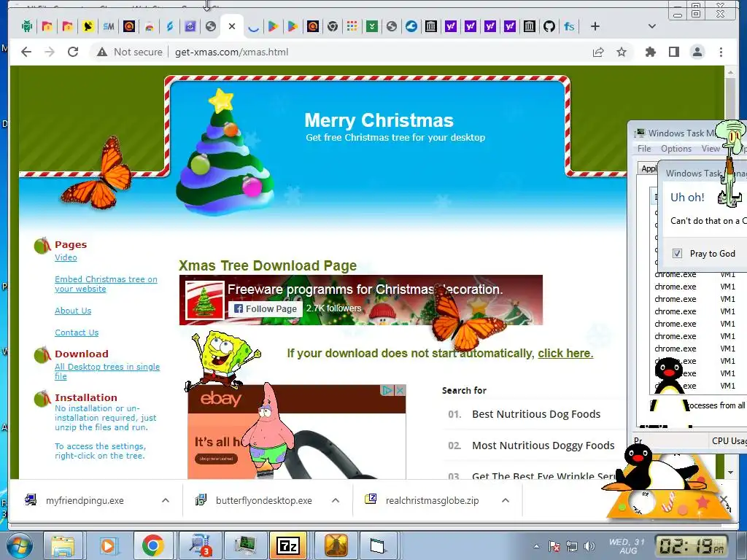Show hidden system tray icons
The height and width of the screenshot is (560, 747).
tap(536, 546)
